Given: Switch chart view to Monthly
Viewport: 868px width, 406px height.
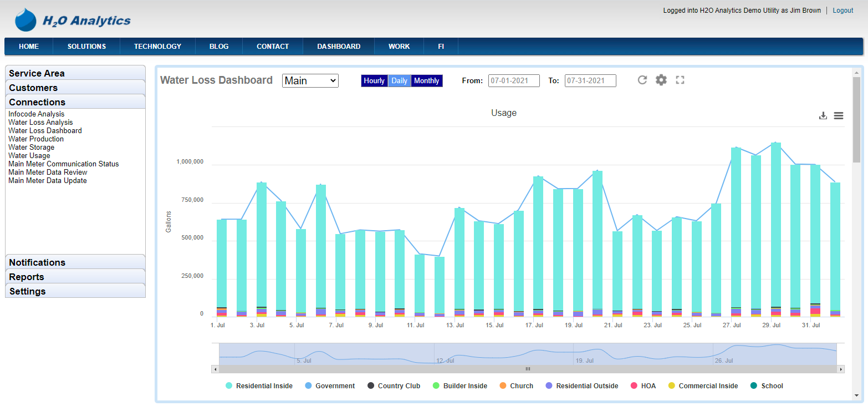Looking at the screenshot, I should [x=426, y=80].
